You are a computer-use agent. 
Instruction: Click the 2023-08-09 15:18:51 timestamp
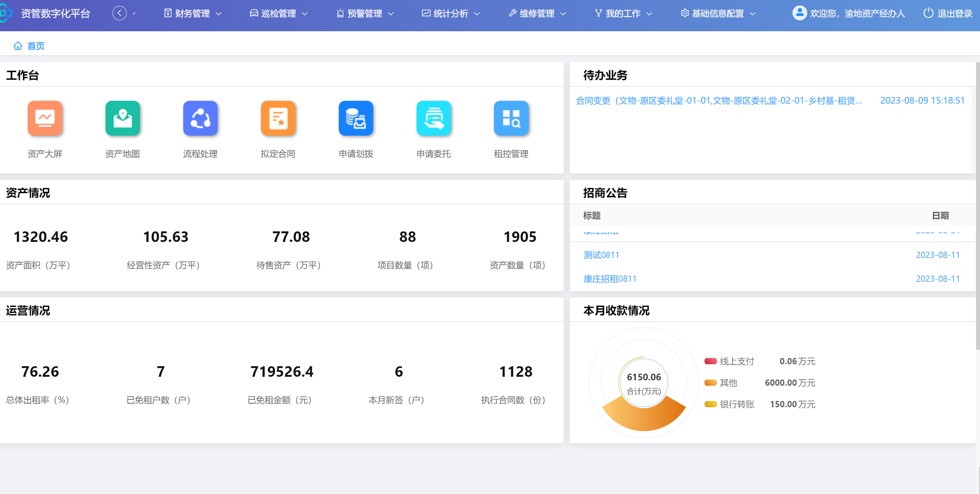click(923, 100)
